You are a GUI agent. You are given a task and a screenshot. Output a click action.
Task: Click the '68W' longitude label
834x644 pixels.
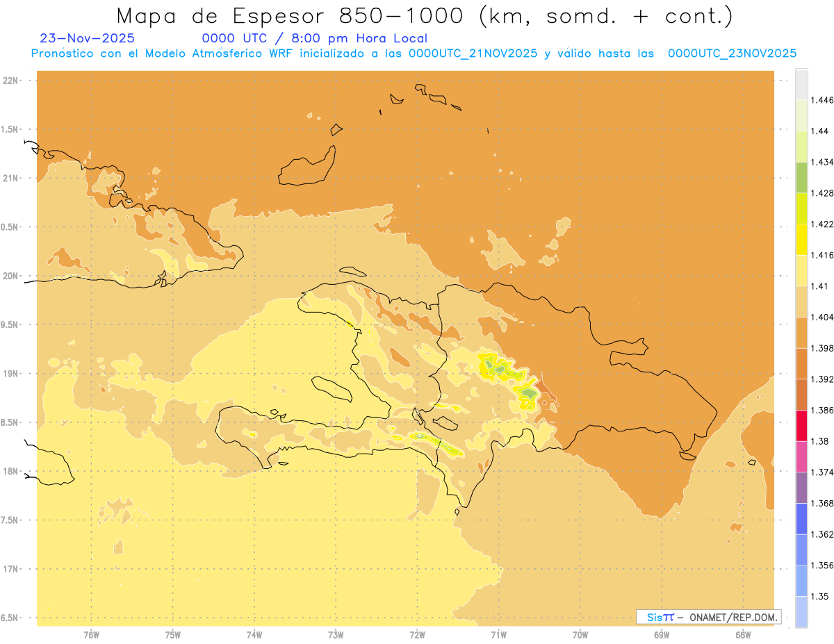coord(743,634)
